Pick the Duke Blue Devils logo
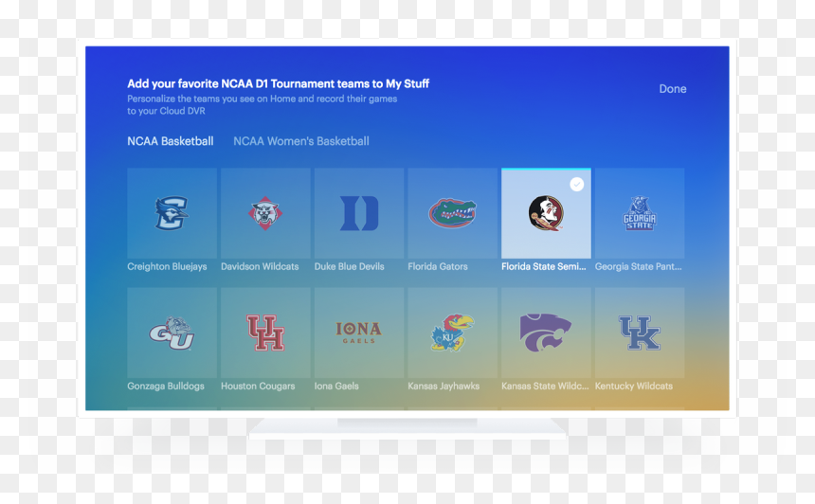815x504 pixels. [x=359, y=213]
